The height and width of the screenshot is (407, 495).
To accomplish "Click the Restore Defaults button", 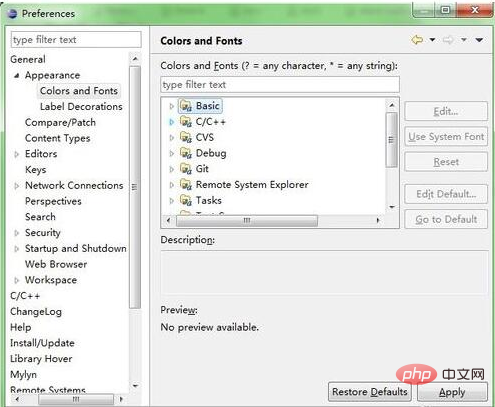I will click(x=370, y=392).
